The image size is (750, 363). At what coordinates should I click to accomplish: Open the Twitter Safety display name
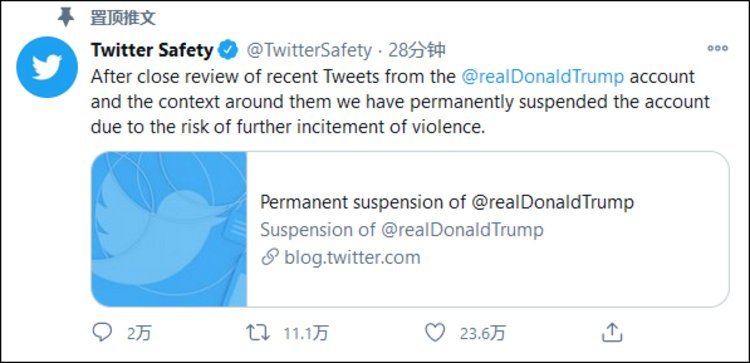coord(152,50)
